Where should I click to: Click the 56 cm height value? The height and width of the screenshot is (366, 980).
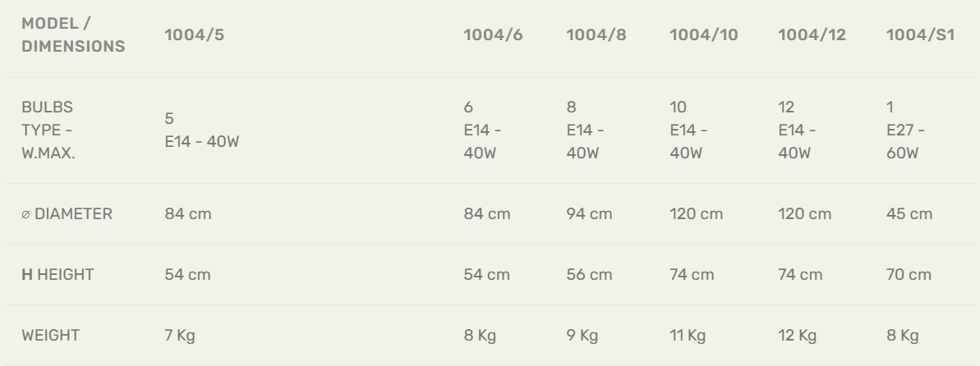coord(589,275)
